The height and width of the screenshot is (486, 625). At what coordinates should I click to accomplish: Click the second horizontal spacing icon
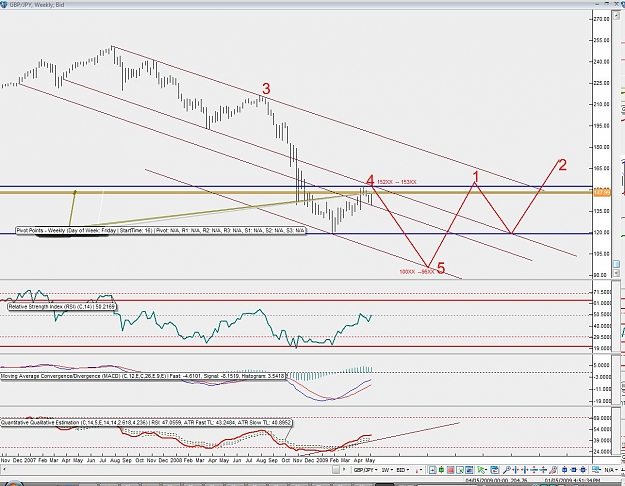[x=525, y=470]
